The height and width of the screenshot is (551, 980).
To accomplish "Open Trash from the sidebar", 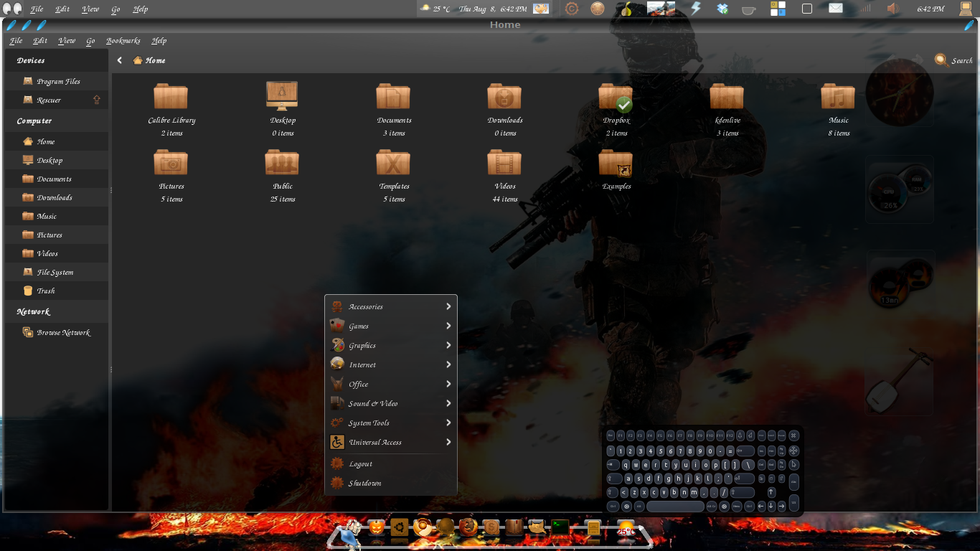I will 57,291.
